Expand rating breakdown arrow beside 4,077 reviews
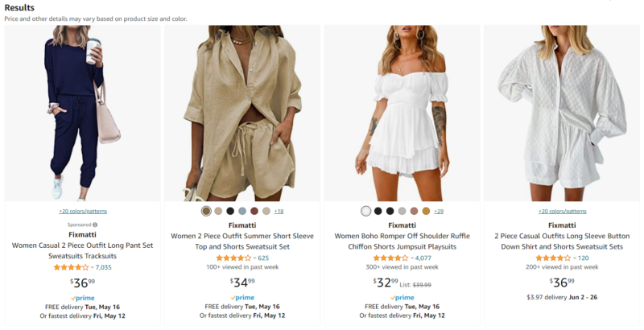The height and width of the screenshot is (330, 644). coord(412,258)
